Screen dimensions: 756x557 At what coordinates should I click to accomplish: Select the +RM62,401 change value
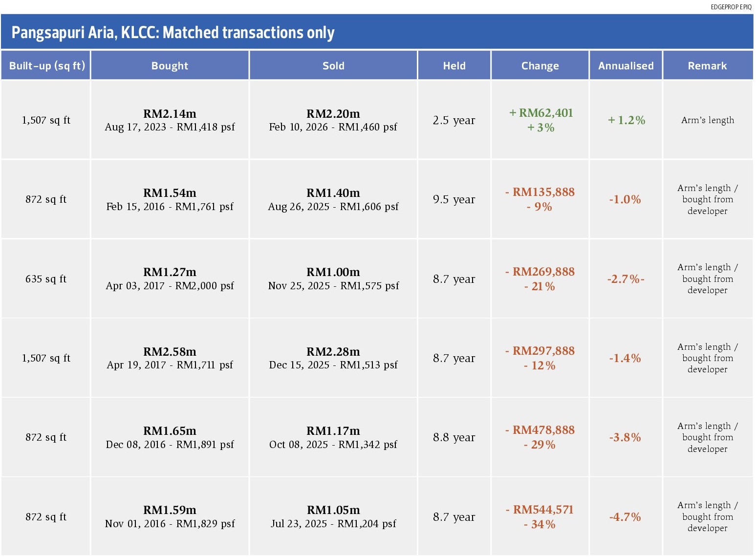pos(540,113)
